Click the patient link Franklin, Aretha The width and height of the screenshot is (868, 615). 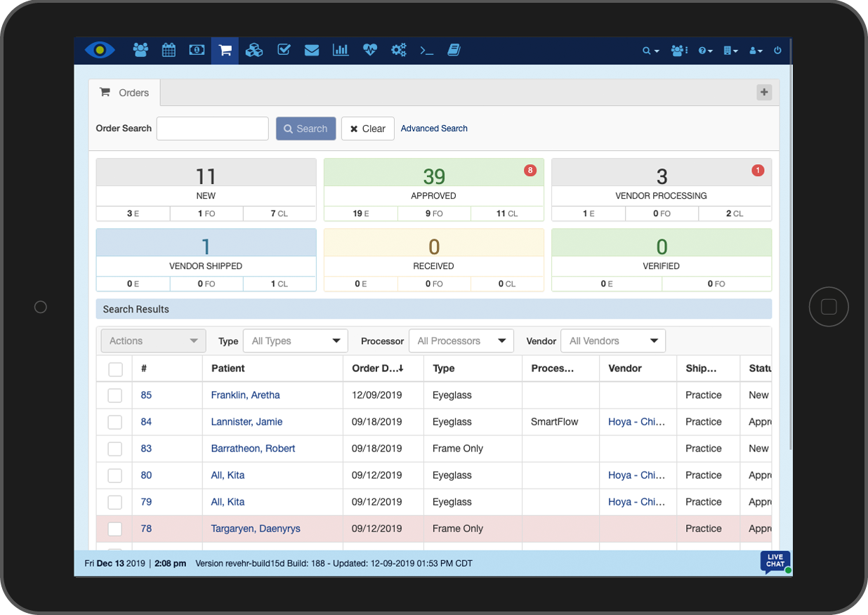[245, 395]
